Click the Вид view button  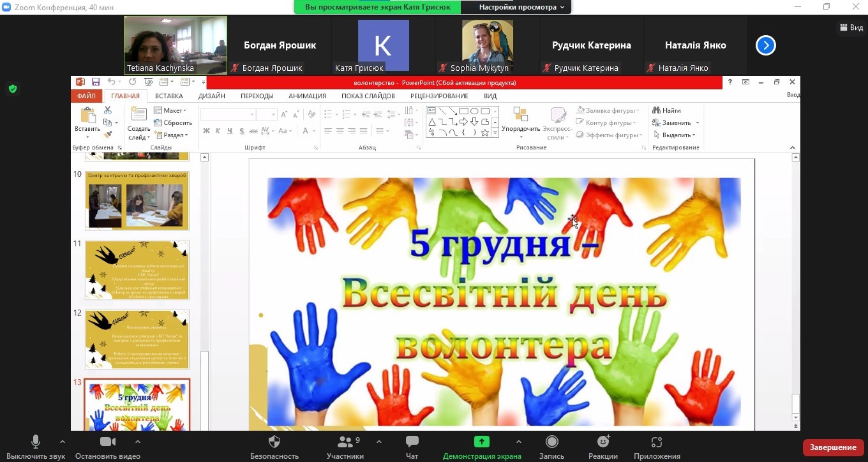[x=851, y=27]
